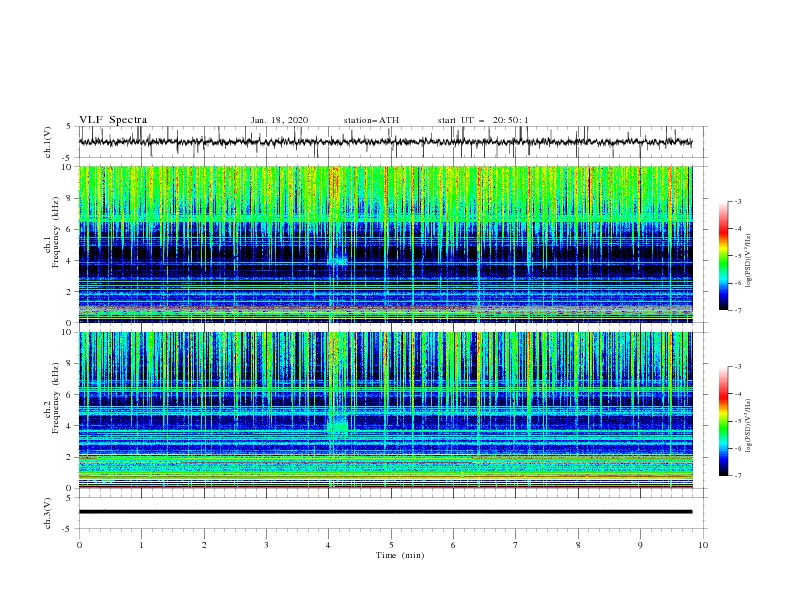Click the "-7" tick on ch.2 color bar

[737, 476]
